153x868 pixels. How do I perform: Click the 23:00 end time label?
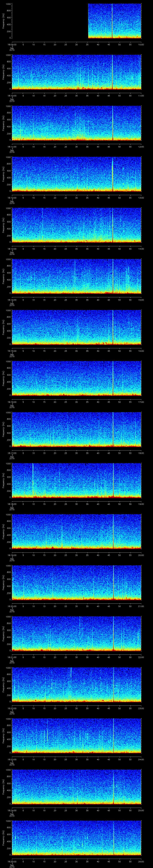tap(141, 708)
